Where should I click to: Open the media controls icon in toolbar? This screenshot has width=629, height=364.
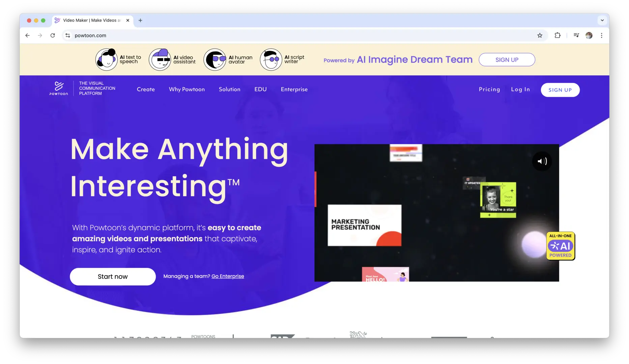[576, 35]
